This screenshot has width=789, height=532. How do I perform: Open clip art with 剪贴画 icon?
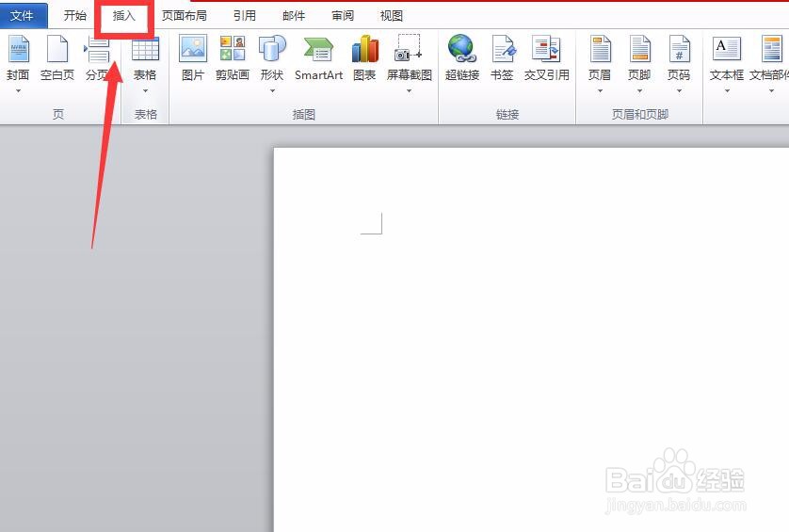233,49
